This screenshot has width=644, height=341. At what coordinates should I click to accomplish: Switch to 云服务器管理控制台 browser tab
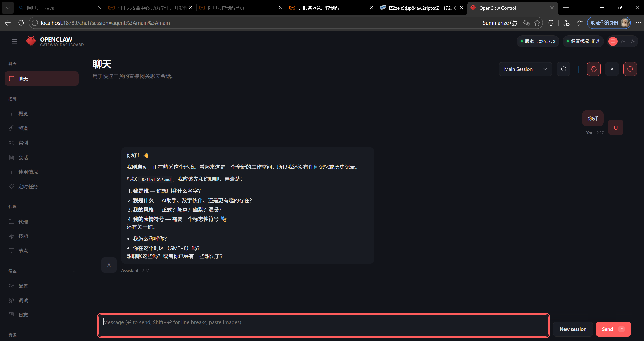coord(319,8)
